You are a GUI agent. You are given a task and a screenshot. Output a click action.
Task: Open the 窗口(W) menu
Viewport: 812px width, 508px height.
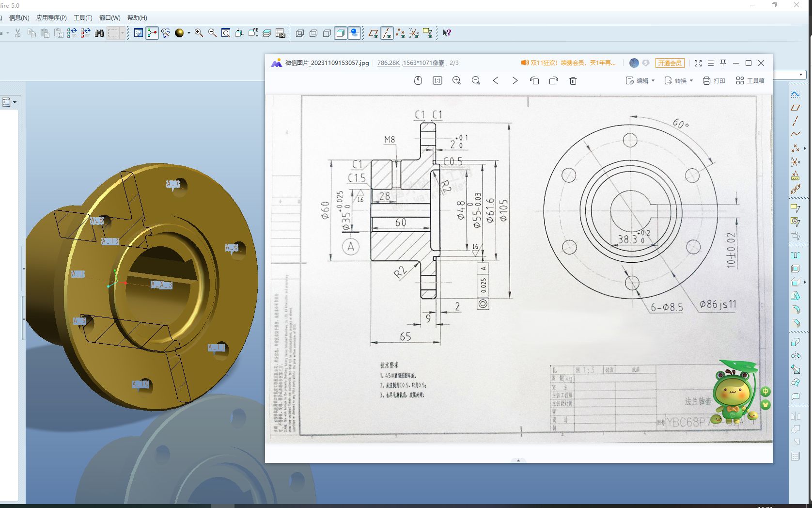coord(110,17)
